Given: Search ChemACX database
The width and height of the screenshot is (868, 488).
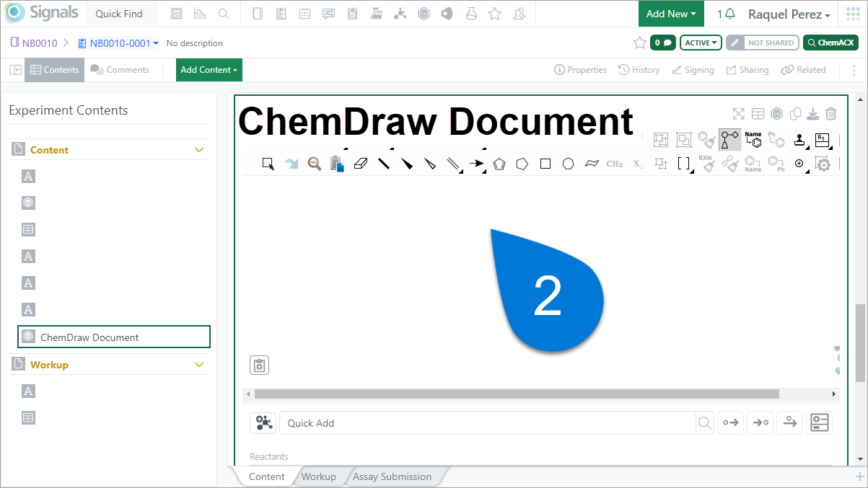Looking at the screenshot, I should click(831, 43).
